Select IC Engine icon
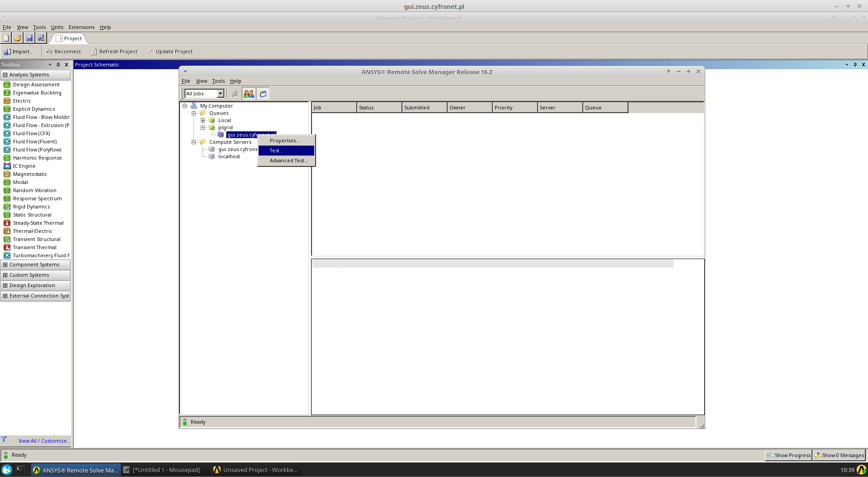Viewport: 868px width, 477px height. [7, 166]
